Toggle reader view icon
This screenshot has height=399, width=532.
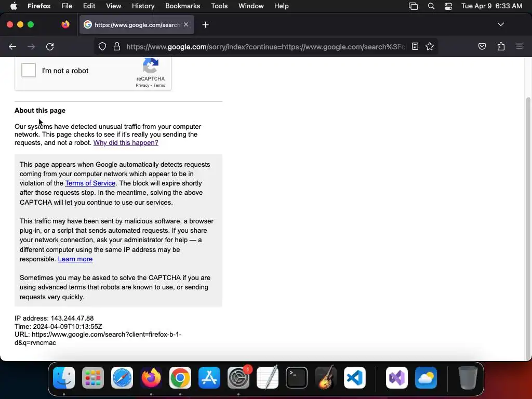click(x=415, y=46)
